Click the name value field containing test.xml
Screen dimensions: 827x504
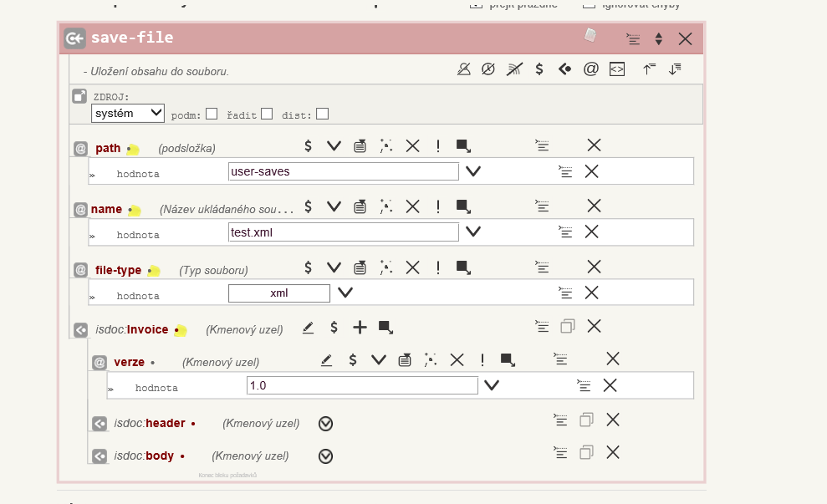343,232
